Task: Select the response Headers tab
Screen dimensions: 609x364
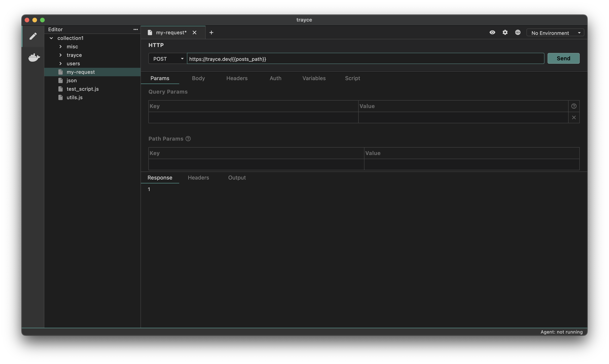Action: 198,178
